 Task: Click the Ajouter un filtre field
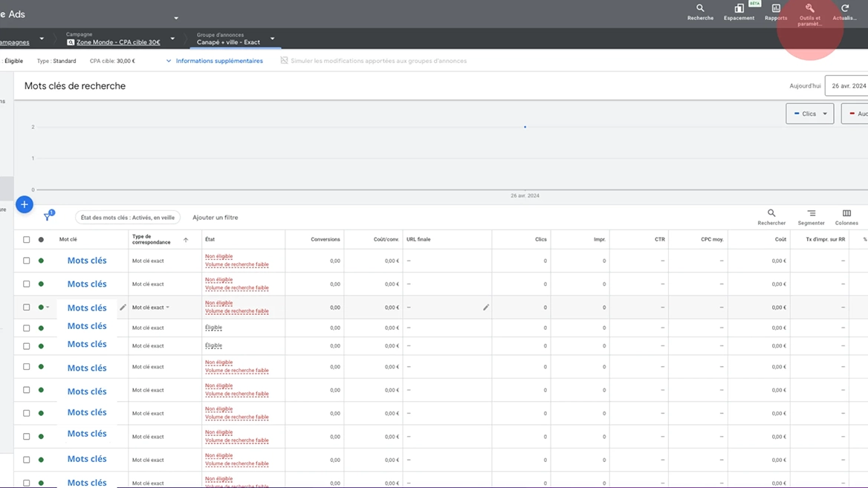coord(216,218)
